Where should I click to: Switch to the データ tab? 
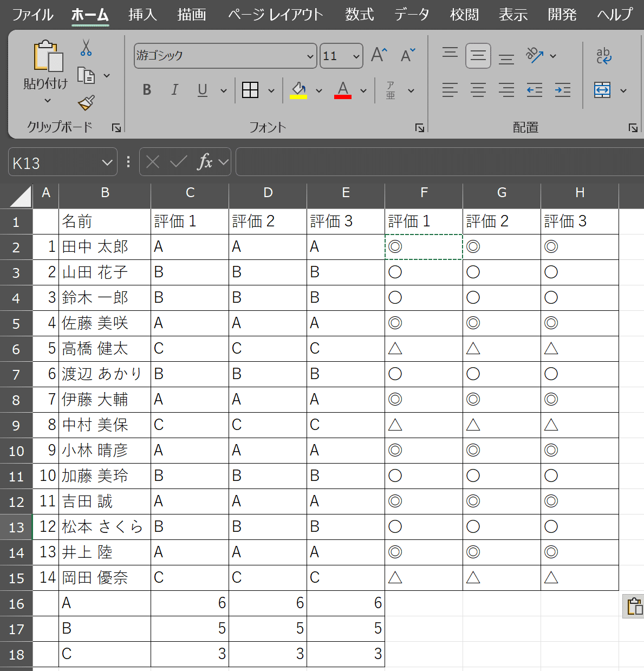point(412,15)
